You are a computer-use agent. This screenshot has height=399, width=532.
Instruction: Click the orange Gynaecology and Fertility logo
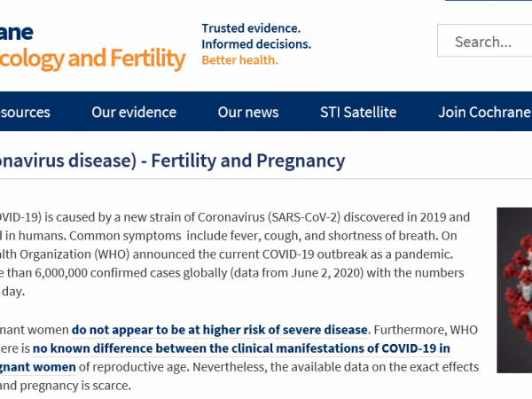[92, 59]
